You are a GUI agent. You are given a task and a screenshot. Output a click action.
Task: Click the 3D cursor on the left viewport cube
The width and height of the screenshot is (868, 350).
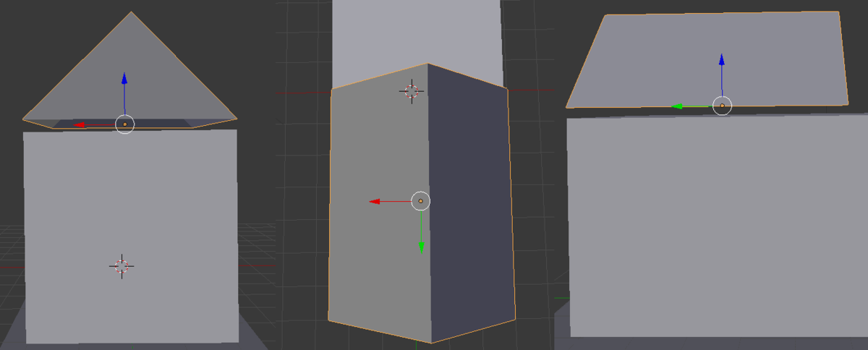pos(122,265)
